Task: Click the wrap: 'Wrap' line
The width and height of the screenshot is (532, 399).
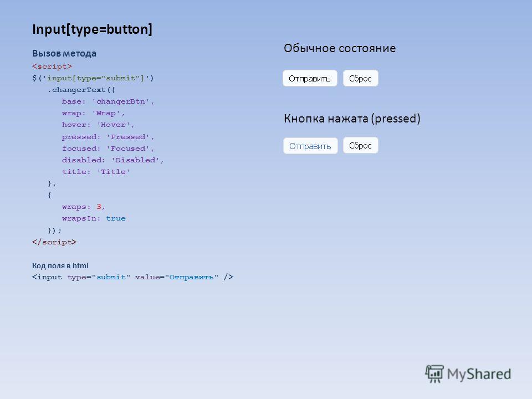Action: coord(93,113)
